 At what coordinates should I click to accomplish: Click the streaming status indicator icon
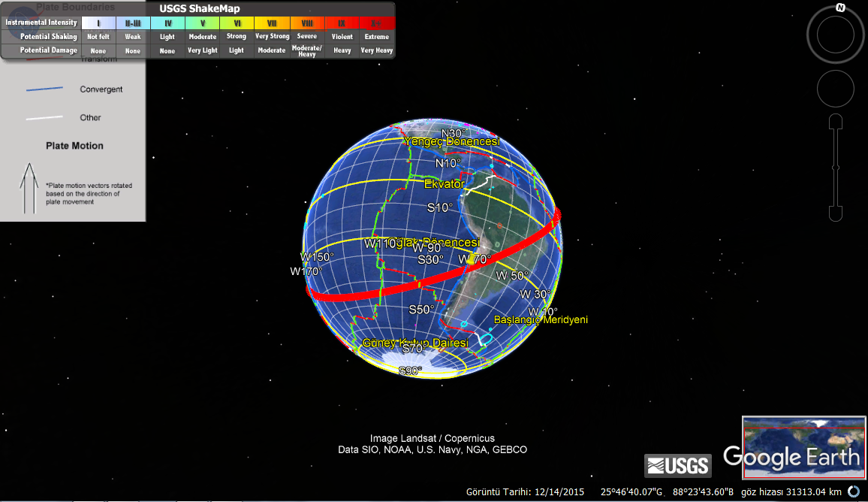pyautogui.click(x=854, y=491)
